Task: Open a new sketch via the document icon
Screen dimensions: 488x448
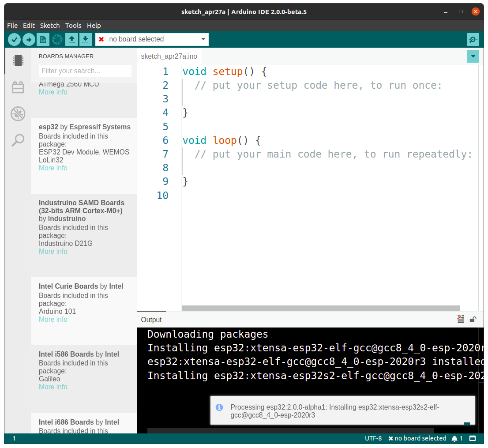Action: (x=43, y=39)
